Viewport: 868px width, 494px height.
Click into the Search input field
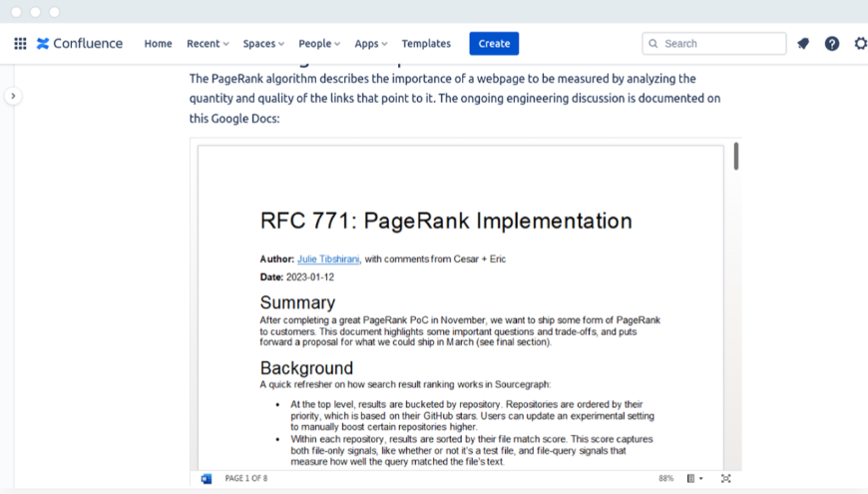(721, 44)
